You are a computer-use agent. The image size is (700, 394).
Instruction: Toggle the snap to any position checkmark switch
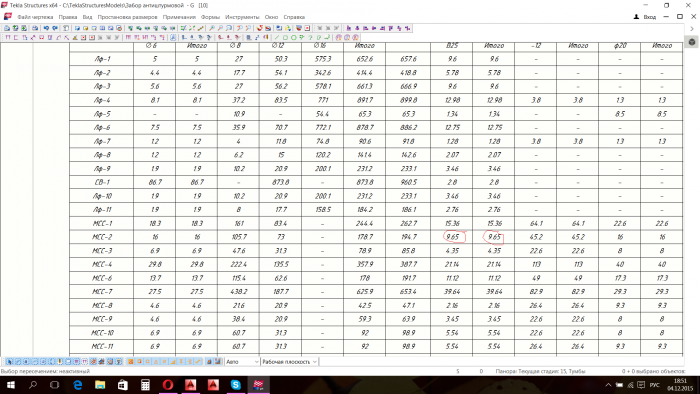(198, 362)
